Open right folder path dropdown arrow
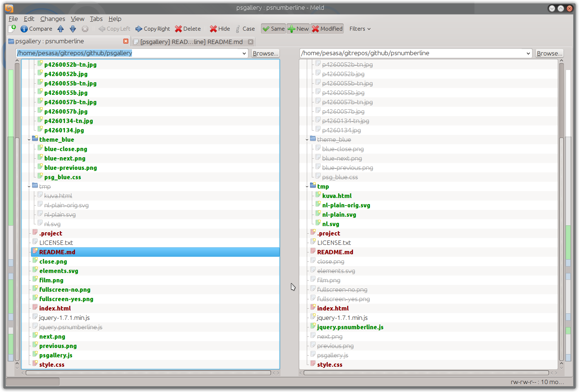 pyautogui.click(x=529, y=53)
